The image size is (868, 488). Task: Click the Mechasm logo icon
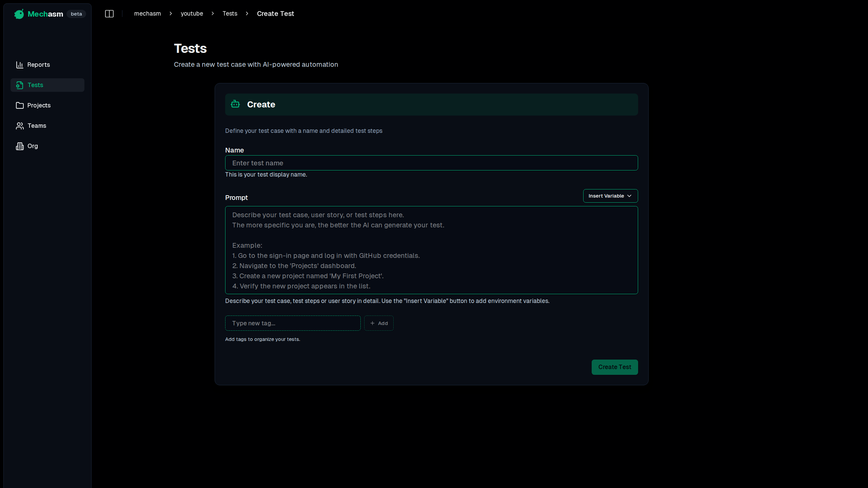click(x=19, y=14)
